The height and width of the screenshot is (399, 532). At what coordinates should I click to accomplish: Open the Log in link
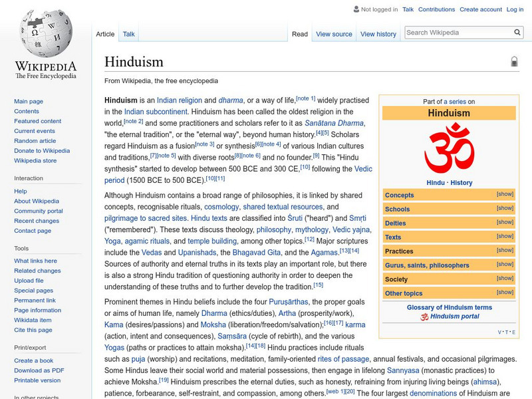tap(515, 9)
